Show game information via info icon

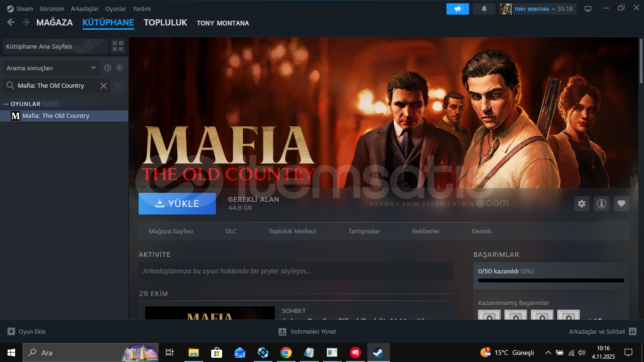point(602,204)
